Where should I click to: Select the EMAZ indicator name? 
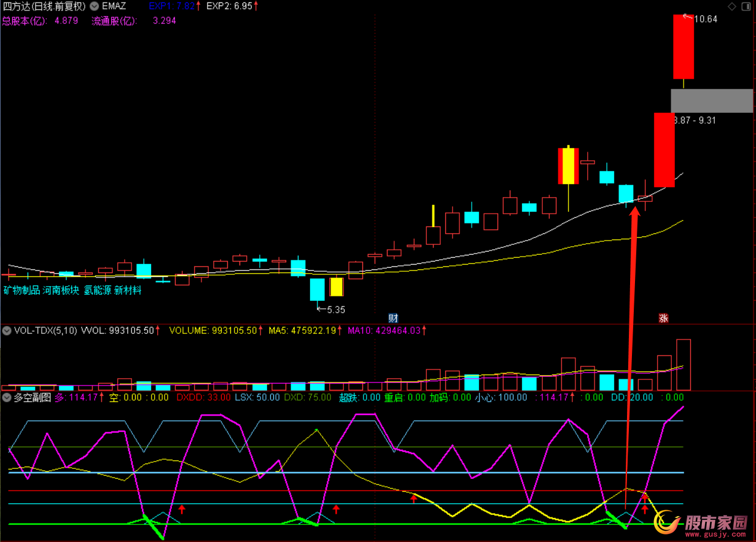[x=114, y=6]
